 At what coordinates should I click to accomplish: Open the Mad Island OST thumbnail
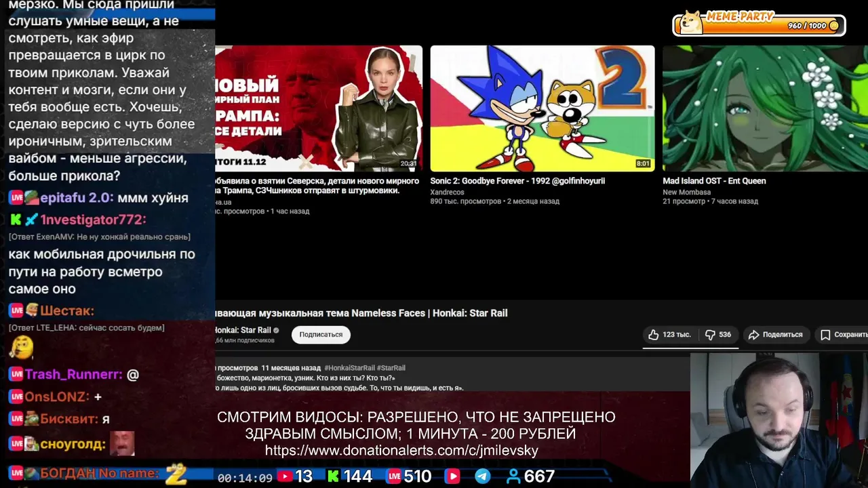point(765,108)
